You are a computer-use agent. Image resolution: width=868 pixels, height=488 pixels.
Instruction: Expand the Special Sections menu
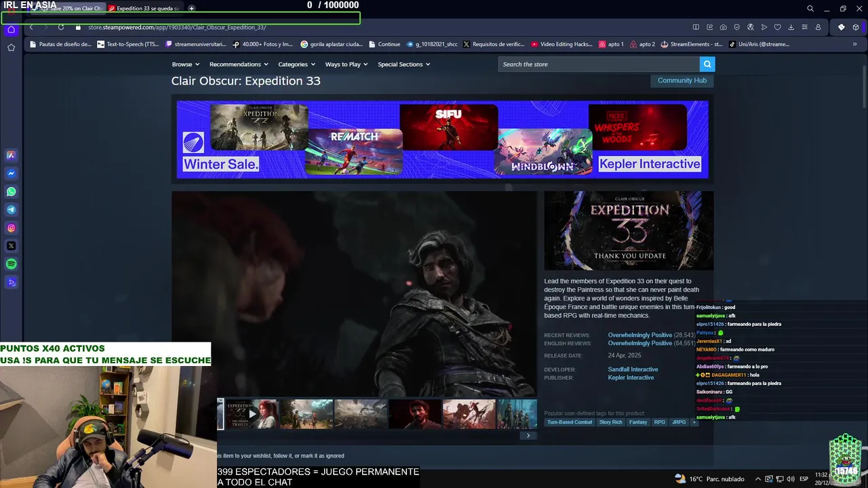[x=403, y=64]
